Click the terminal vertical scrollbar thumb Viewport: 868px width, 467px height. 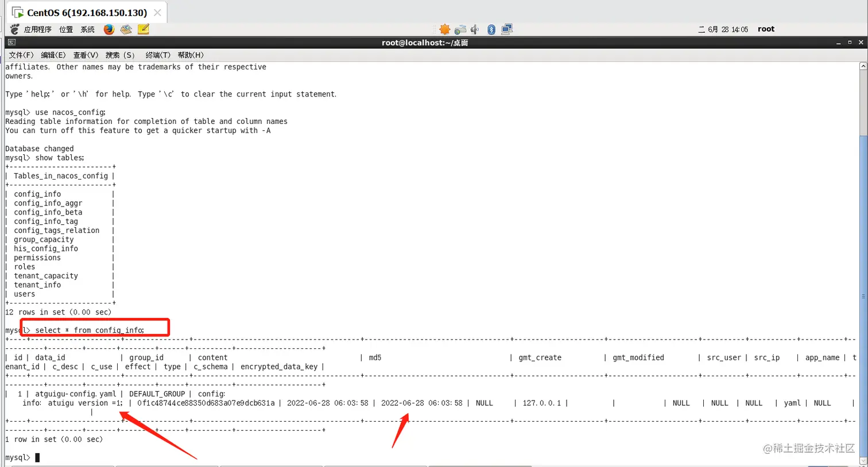(x=863, y=296)
